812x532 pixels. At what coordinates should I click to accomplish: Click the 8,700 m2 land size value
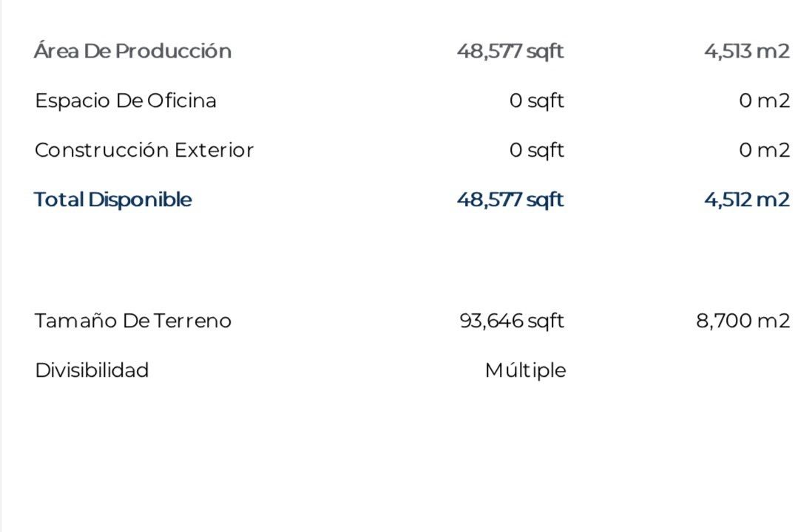click(742, 321)
